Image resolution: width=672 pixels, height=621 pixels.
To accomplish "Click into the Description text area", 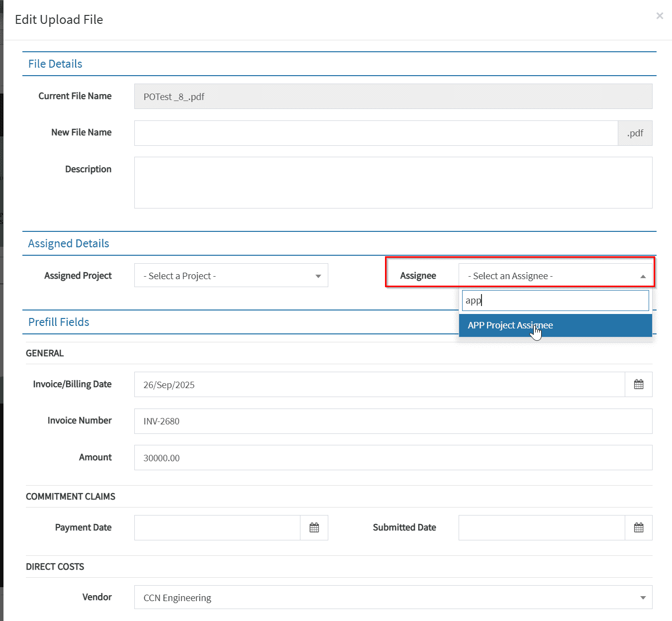I will pos(393,183).
